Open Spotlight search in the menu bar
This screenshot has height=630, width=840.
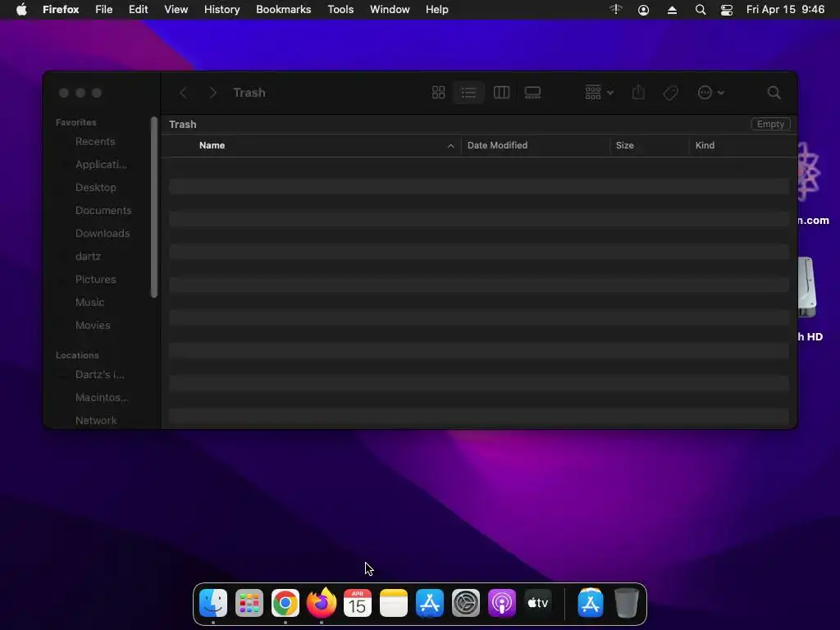[x=701, y=10]
